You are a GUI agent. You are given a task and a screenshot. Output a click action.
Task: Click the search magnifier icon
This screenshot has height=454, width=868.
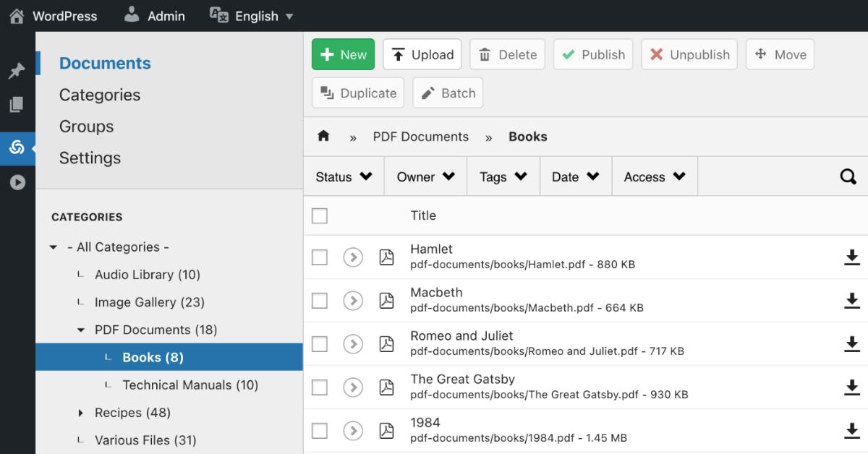click(848, 177)
